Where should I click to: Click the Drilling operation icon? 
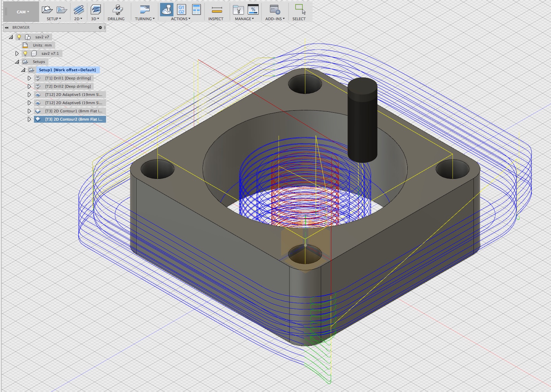point(118,10)
